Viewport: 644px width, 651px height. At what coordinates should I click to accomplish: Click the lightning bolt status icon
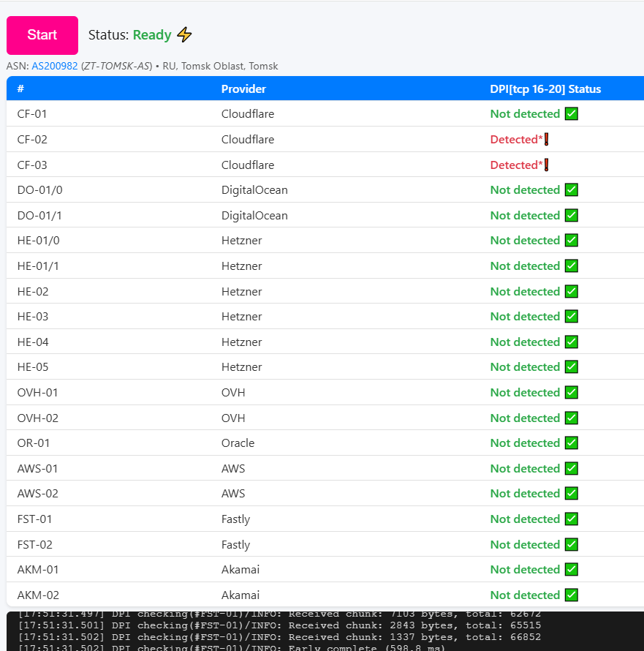(185, 34)
